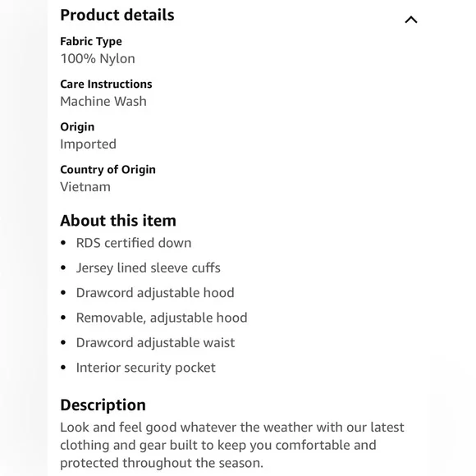The image size is (476, 476).
Task: Click the Country of Origin label
Action: pyautogui.click(x=108, y=170)
